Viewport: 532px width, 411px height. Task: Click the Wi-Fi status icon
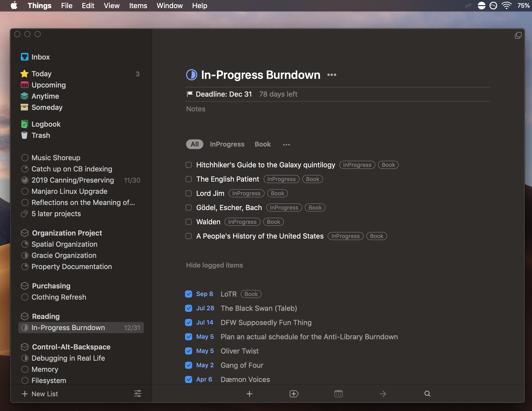pyautogui.click(x=506, y=6)
